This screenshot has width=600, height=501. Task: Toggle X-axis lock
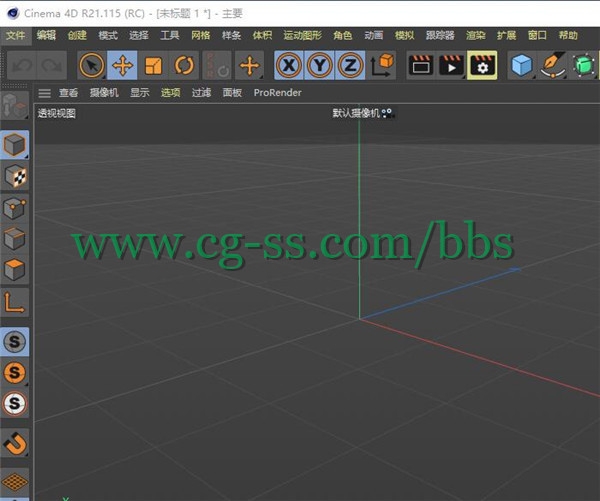289,66
